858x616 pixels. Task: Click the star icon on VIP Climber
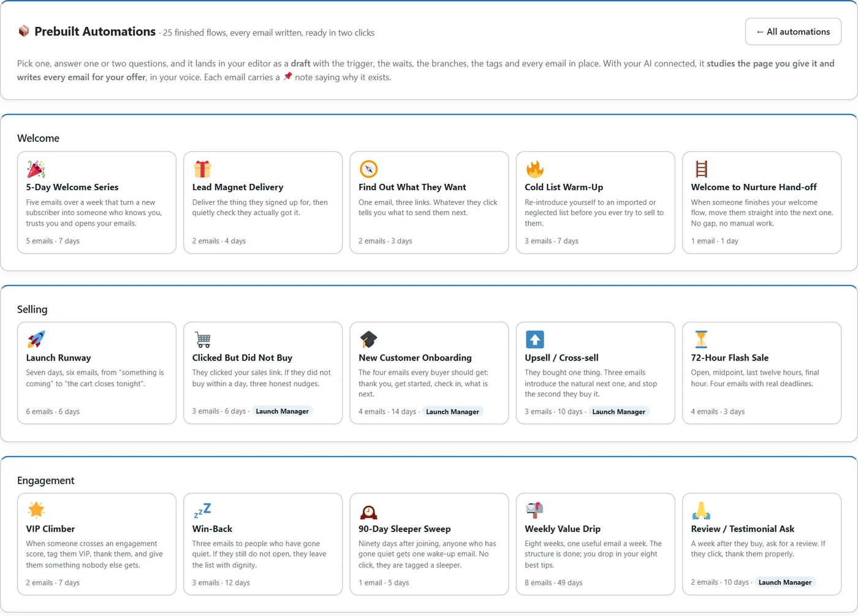[x=36, y=510]
